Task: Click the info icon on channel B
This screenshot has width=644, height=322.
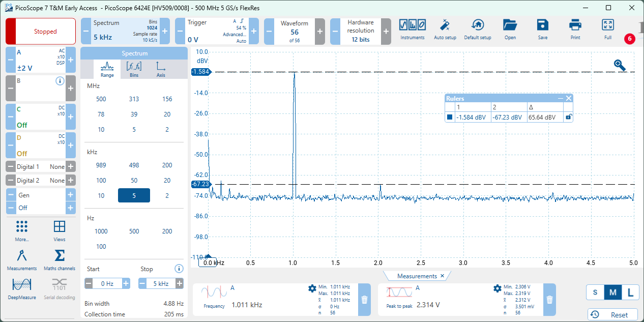Action: 60,80
